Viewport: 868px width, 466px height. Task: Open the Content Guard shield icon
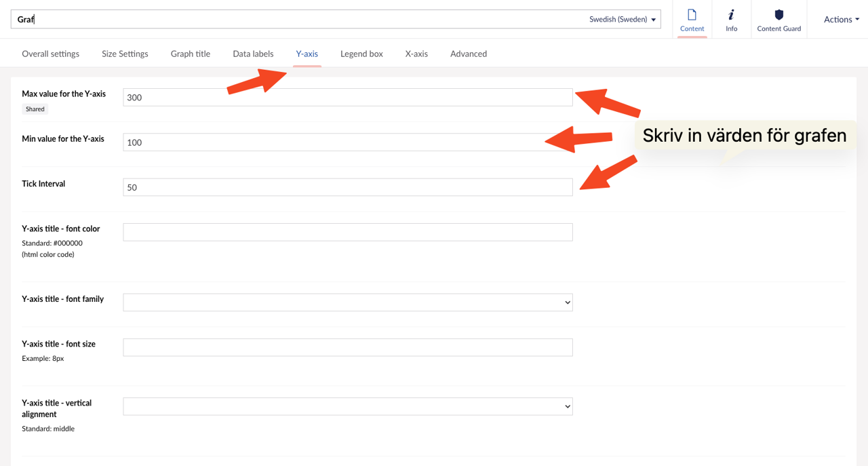(778, 20)
